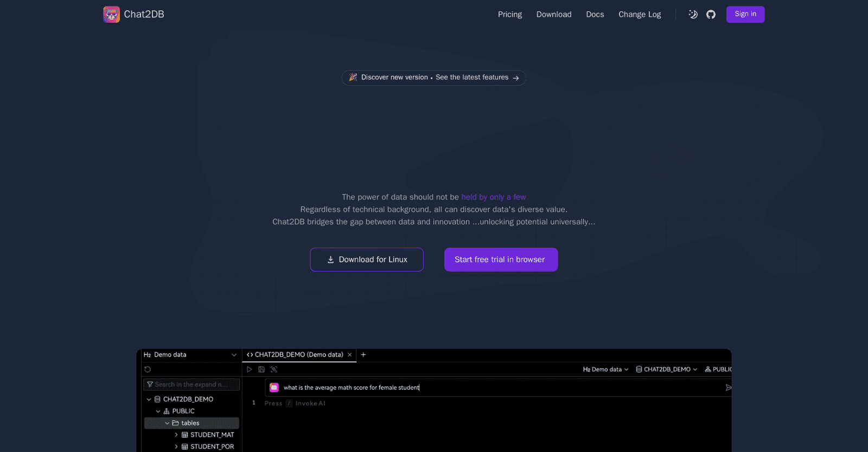The width and height of the screenshot is (868, 452).
Task: Open the GitHub repository icon
Action: coord(711,15)
